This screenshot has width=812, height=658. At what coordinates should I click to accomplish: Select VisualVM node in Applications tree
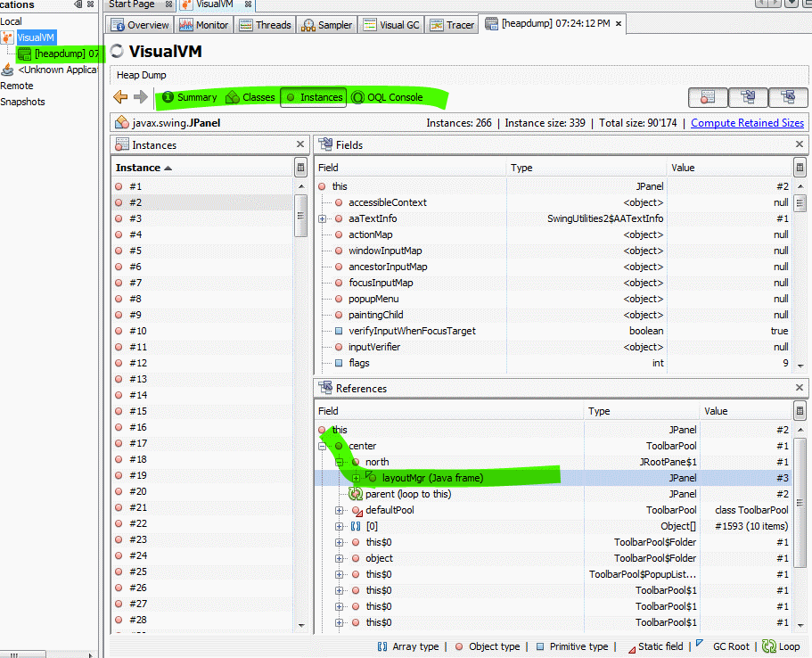pos(36,37)
